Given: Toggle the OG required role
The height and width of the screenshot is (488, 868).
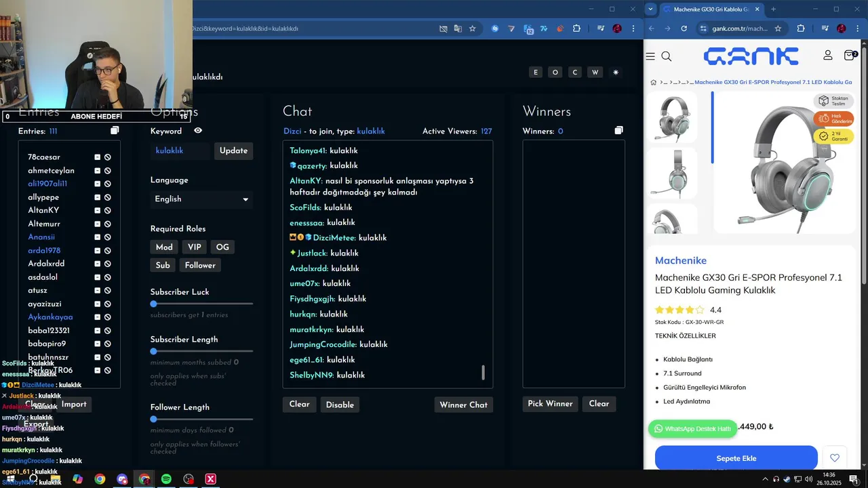Looking at the screenshot, I should coord(222,247).
